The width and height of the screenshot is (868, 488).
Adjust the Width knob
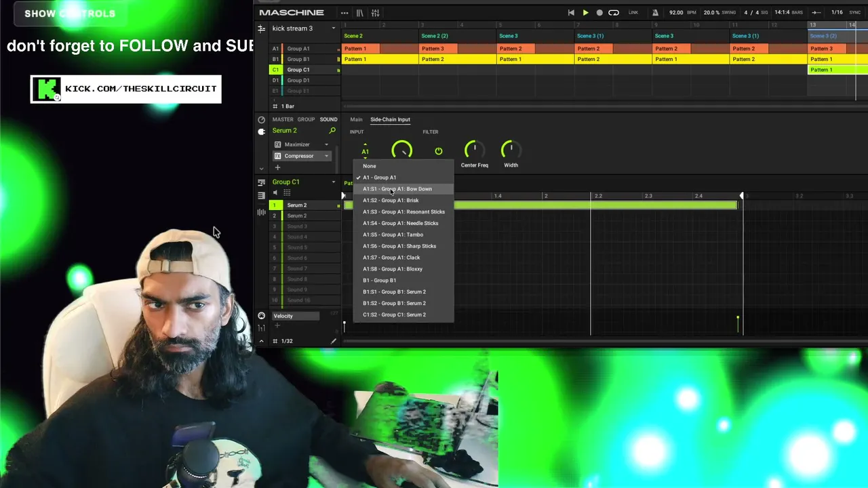tap(511, 150)
